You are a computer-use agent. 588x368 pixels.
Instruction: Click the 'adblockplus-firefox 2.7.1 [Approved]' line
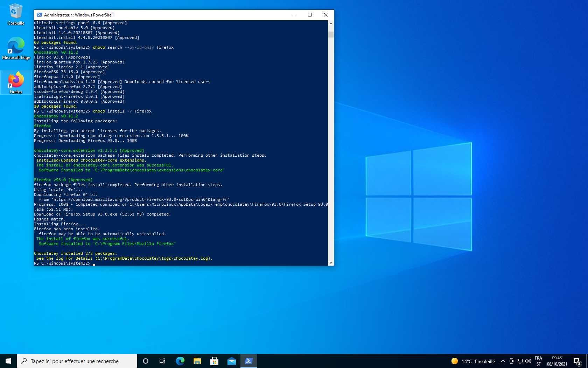[78, 87]
